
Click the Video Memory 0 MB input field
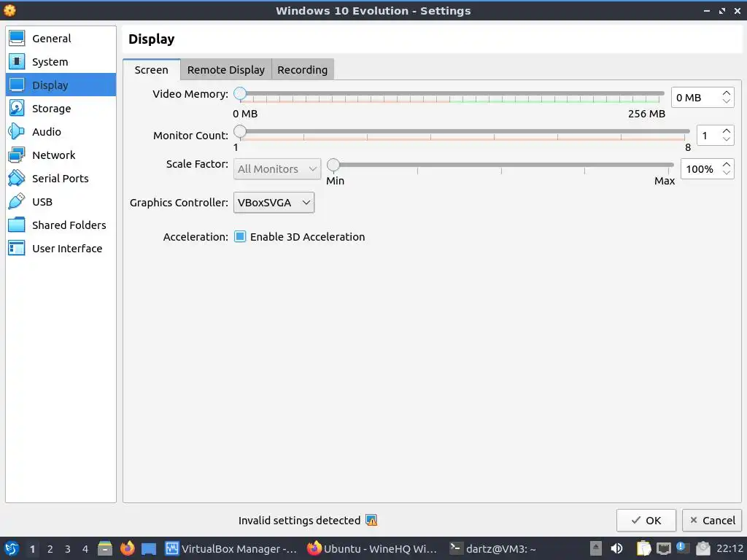(x=696, y=98)
